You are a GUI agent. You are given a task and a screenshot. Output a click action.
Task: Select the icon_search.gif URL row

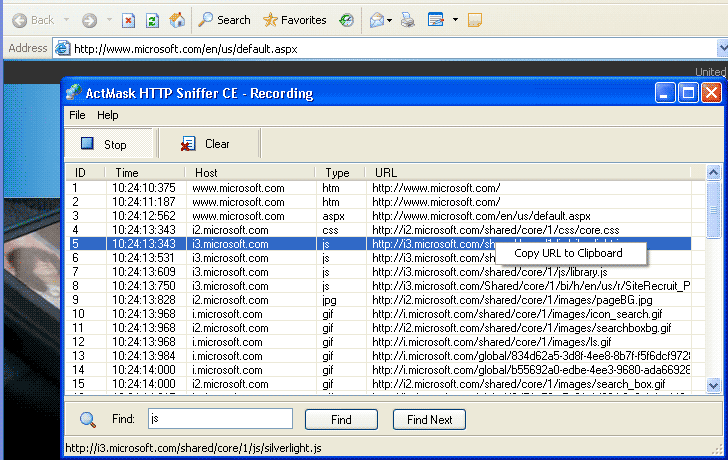[x=380, y=314]
